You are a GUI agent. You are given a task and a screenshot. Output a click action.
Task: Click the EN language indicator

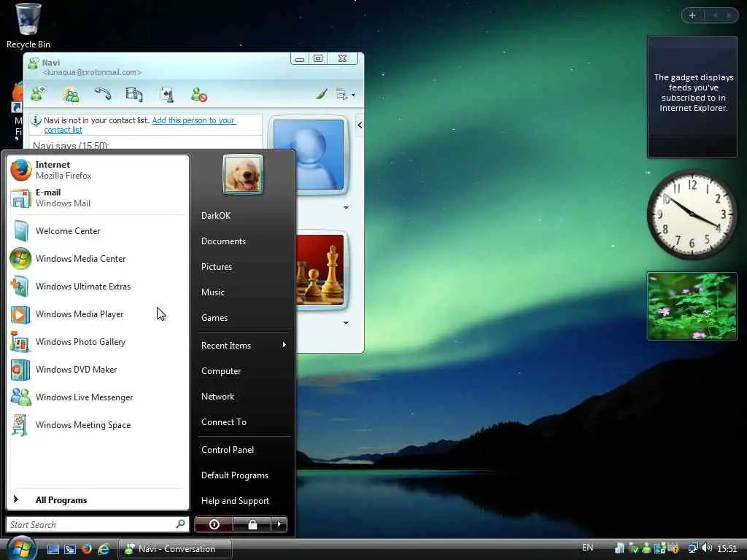[588, 548]
